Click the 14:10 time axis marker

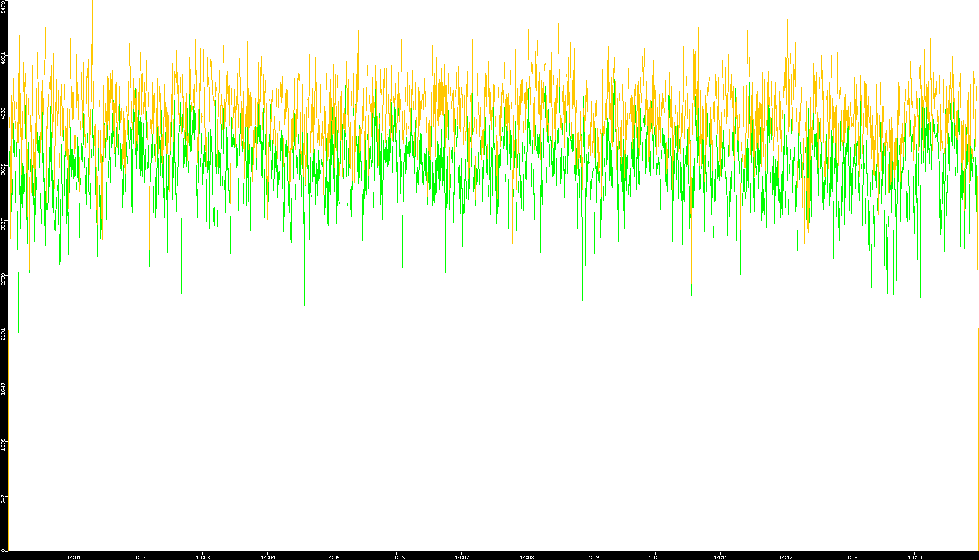(656, 557)
